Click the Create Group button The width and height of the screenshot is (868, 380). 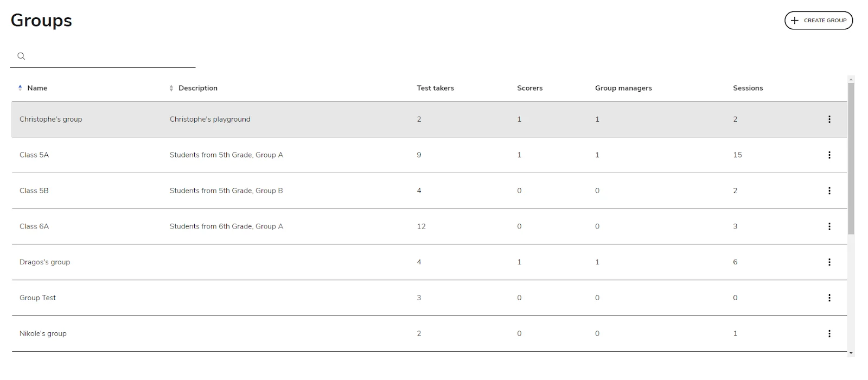[x=818, y=21]
